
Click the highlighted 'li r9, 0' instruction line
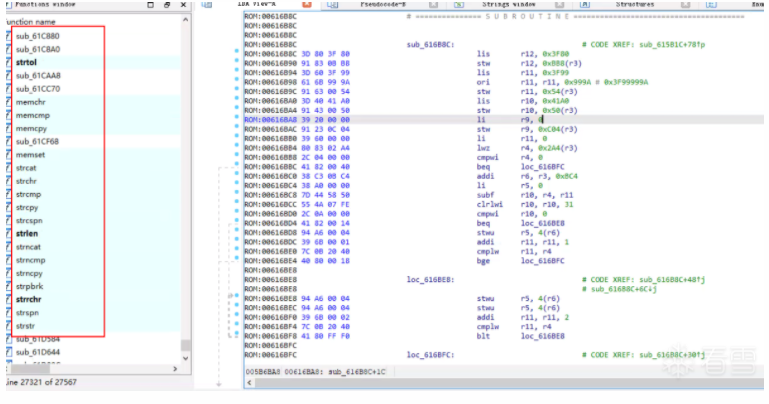click(504, 120)
